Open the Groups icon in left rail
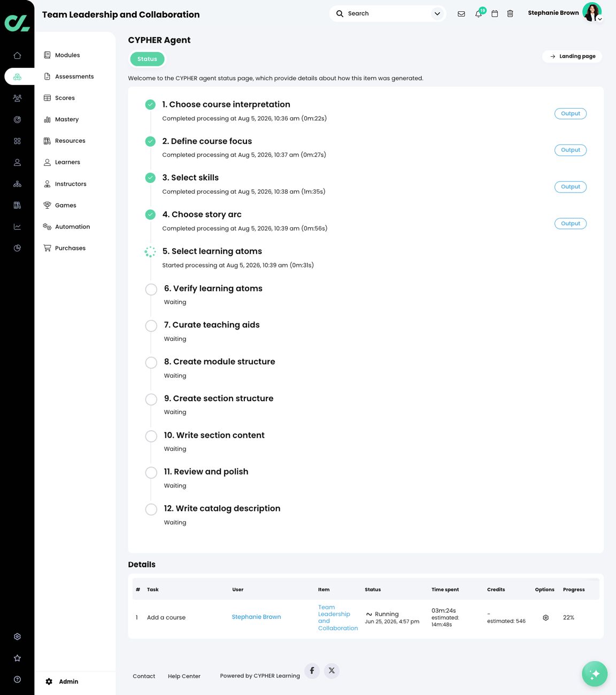This screenshot has width=616, height=695. pyautogui.click(x=17, y=98)
